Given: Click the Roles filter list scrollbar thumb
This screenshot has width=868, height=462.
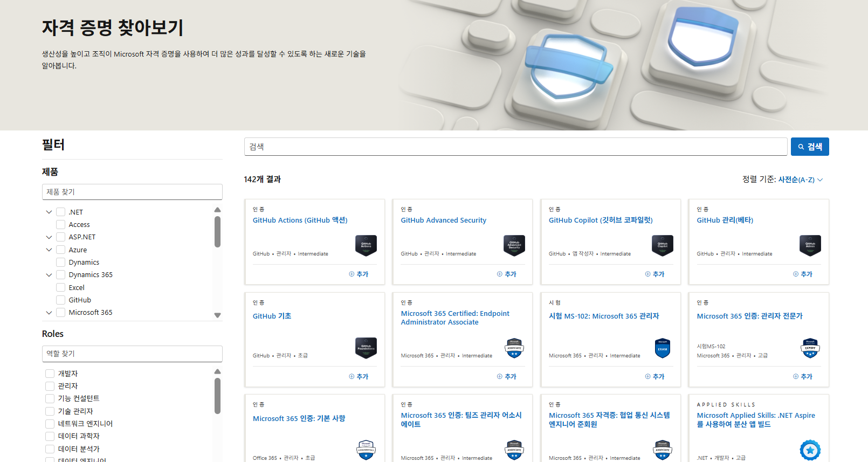Looking at the screenshot, I should [x=218, y=396].
